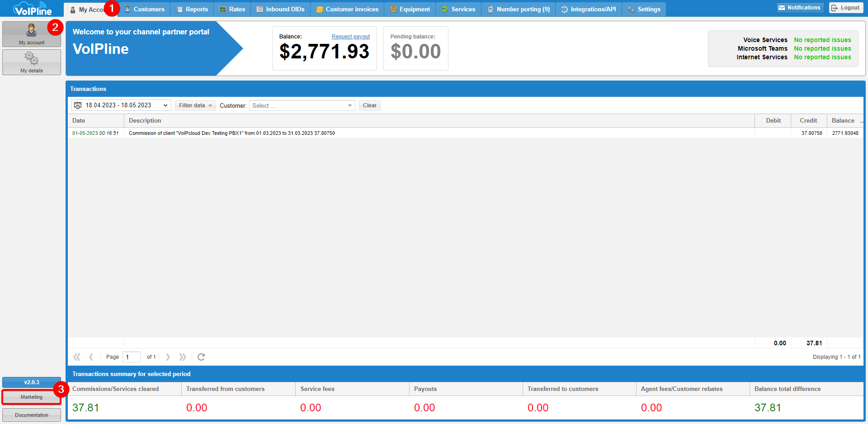Go to Inbound DIDs tab
This screenshot has width=868, height=424.
[x=280, y=9]
